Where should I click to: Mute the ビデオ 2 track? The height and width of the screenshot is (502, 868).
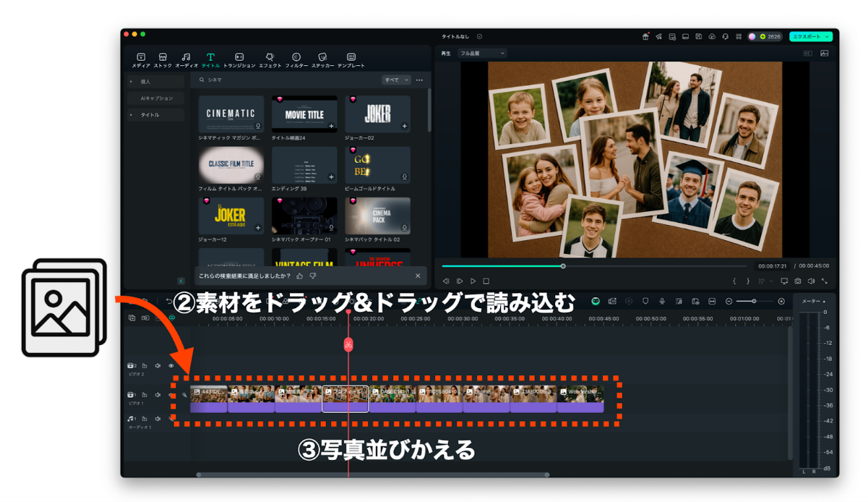(x=158, y=366)
